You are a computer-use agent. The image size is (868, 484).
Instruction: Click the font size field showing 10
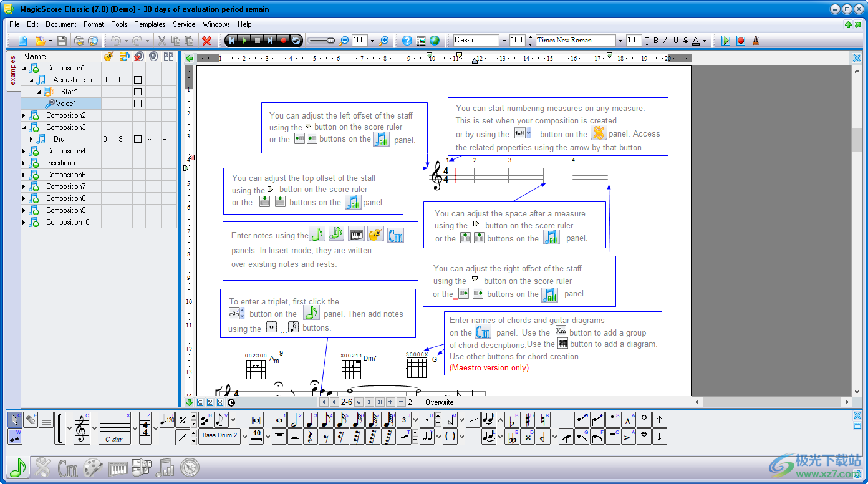click(634, 40)
